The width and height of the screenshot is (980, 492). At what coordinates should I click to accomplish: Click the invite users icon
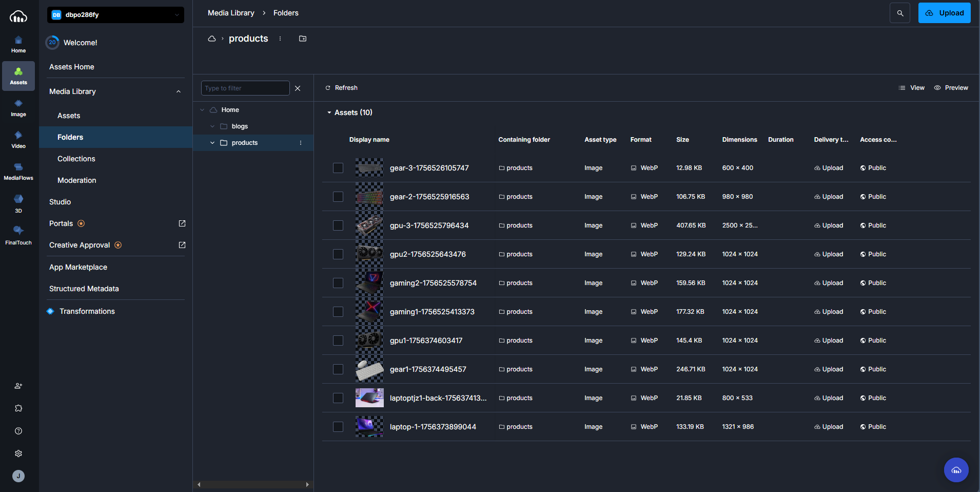pos(18,386)
